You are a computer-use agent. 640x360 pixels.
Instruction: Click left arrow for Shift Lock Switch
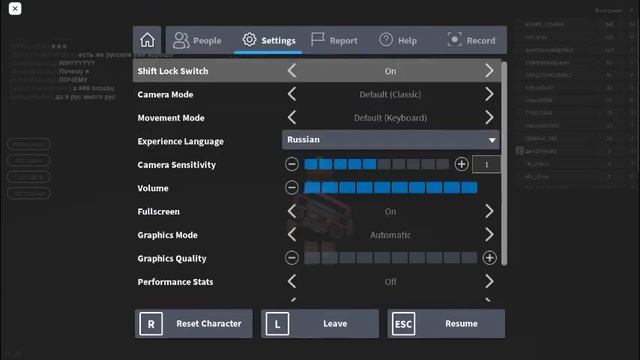tap(292, 71)
